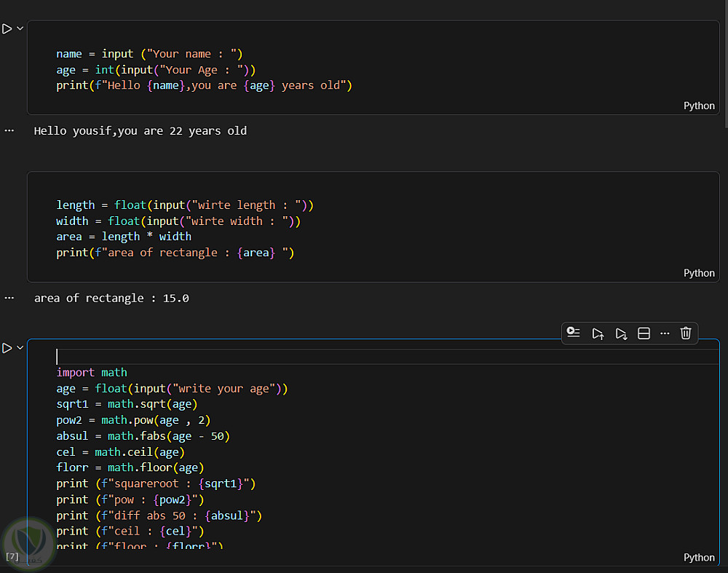Change the second cell's Python language mode

699,273
